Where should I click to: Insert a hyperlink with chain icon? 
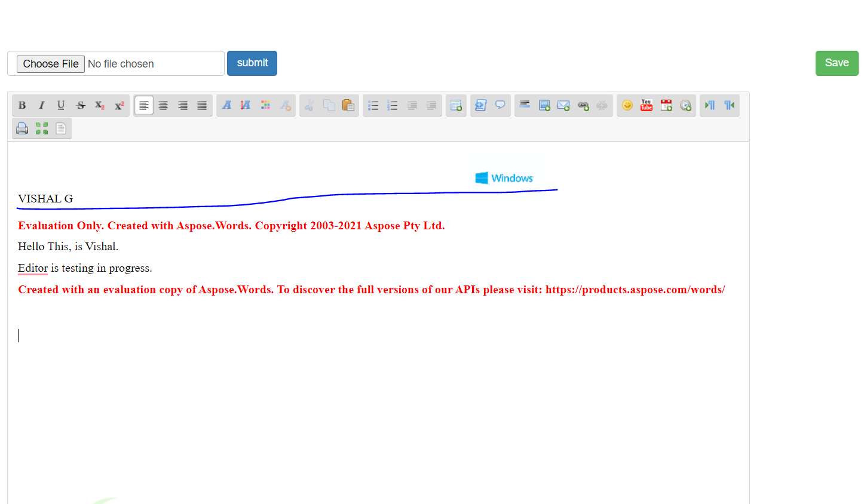[x=583, y=106]
